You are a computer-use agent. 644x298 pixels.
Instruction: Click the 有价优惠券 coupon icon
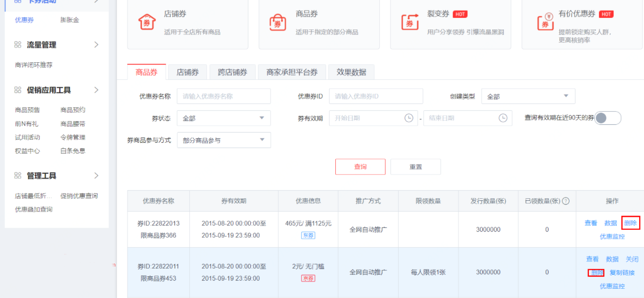pyautogui.click(x=545, y=22)
